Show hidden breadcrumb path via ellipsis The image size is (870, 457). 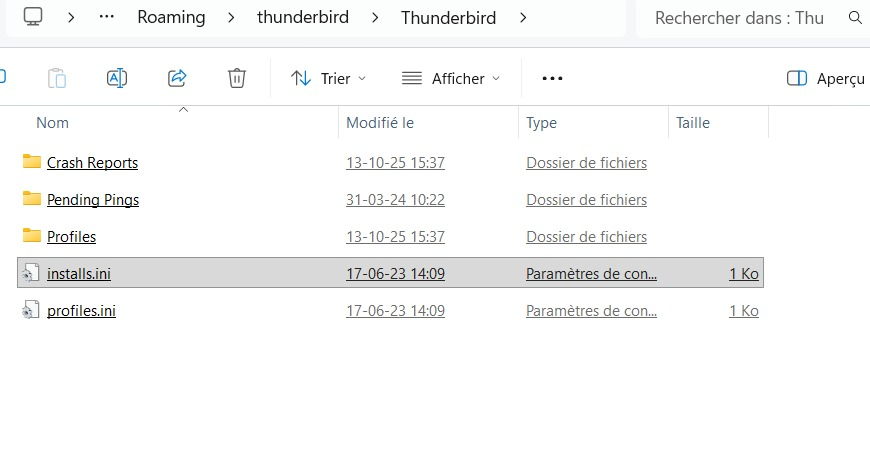point(107,17)
